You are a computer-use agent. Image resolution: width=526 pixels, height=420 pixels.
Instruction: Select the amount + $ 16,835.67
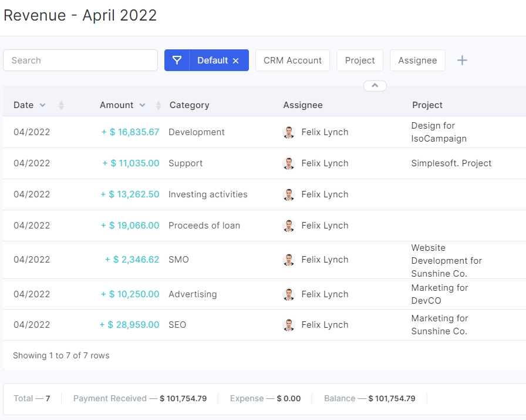(x=130, y=132)
